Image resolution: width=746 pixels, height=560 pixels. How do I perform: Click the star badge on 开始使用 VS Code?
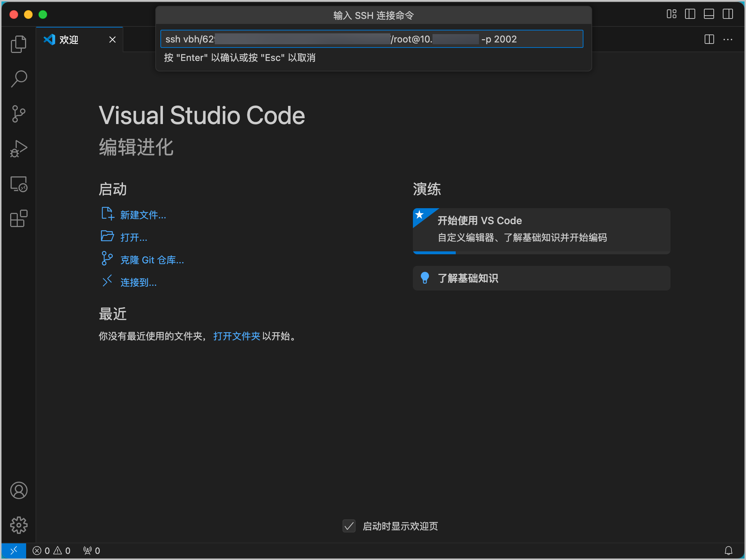click(420, 215)
